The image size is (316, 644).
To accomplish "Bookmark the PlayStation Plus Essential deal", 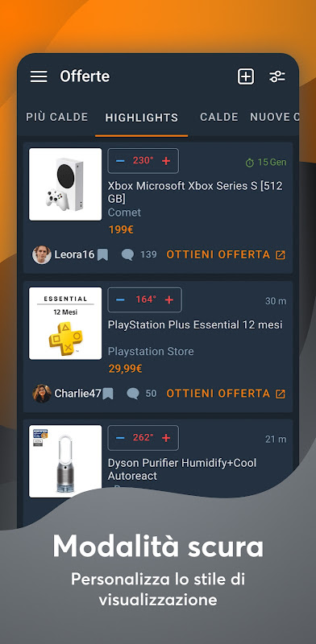I will point(108,394).
